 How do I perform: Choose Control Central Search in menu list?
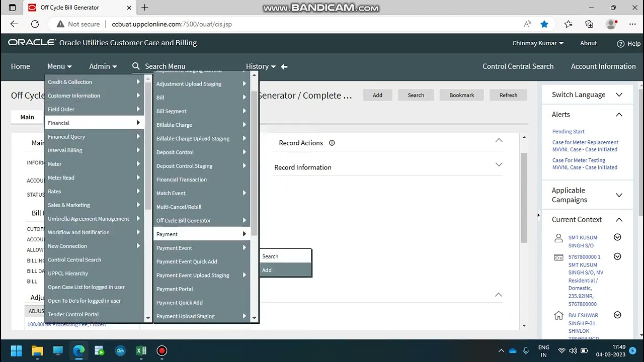(94, 259)
